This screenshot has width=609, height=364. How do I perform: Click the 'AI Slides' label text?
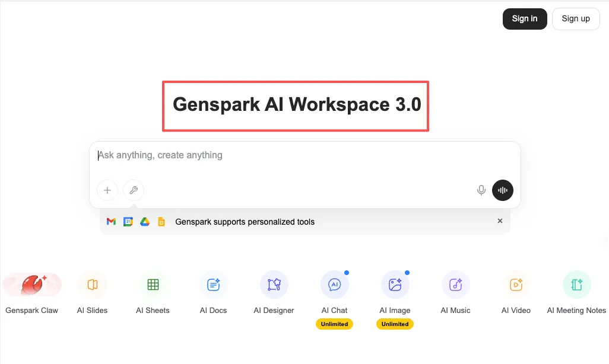pos(92,311)
